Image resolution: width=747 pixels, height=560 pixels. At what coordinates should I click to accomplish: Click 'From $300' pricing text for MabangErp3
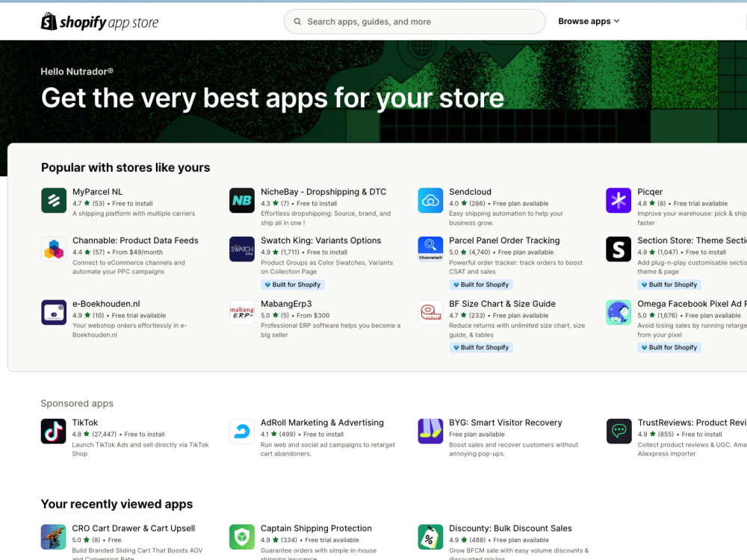[313, 315]
